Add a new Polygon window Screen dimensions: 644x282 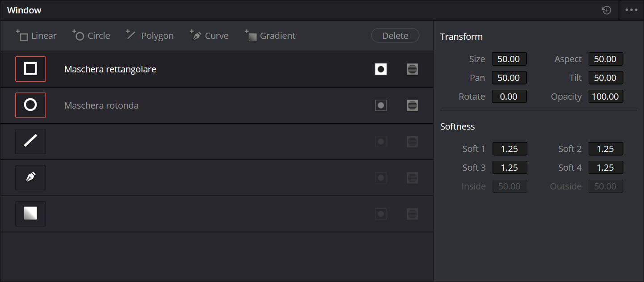(x=150, y=36)
